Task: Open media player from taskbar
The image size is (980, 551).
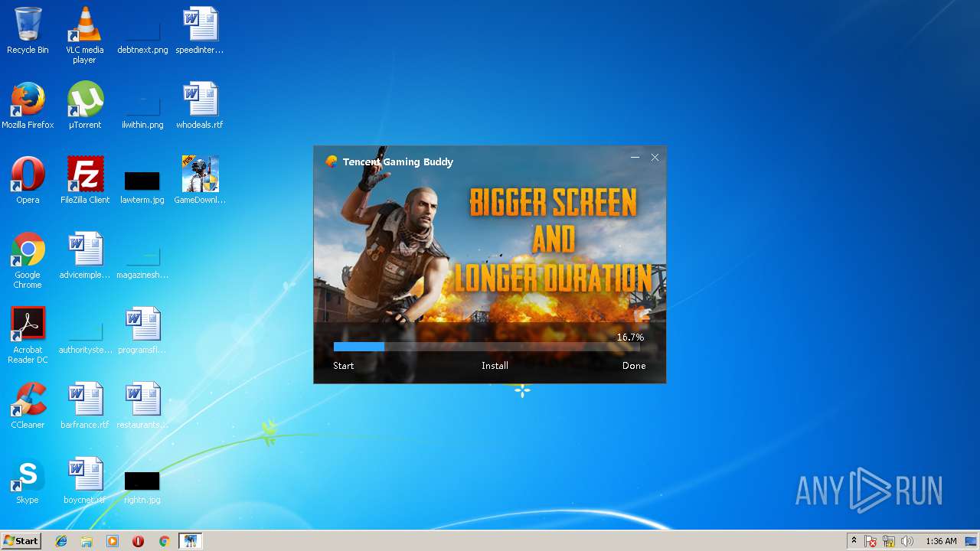Action: point(113,541)
